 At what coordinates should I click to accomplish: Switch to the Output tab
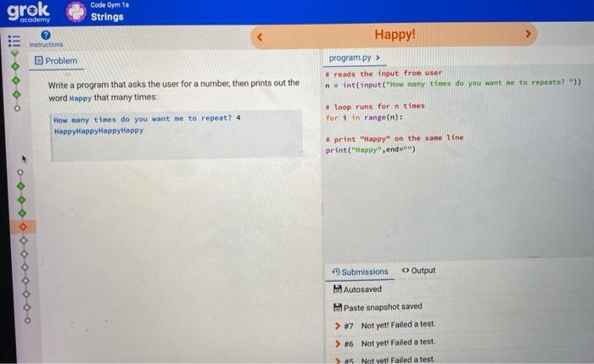[x=418, y=271]
